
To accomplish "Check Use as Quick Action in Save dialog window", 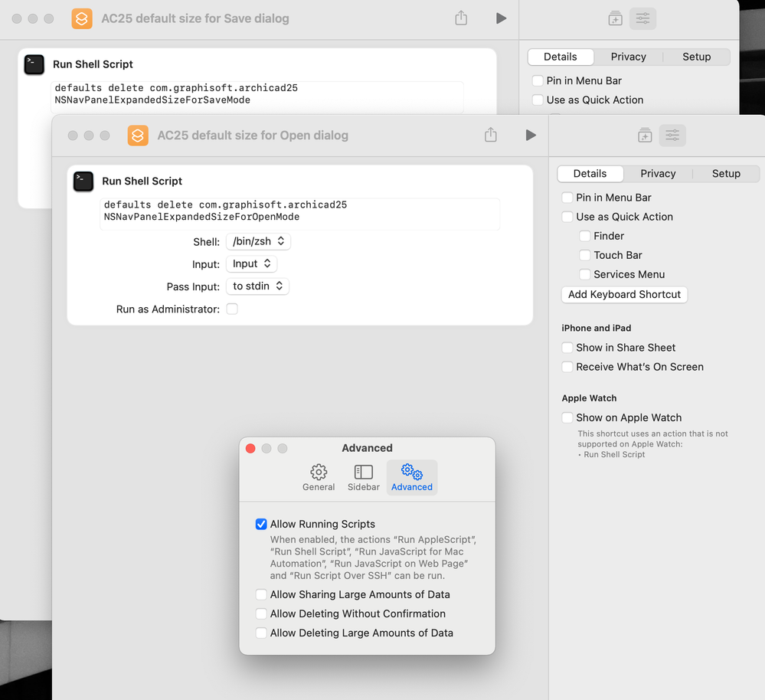I will tap(537, 100).
